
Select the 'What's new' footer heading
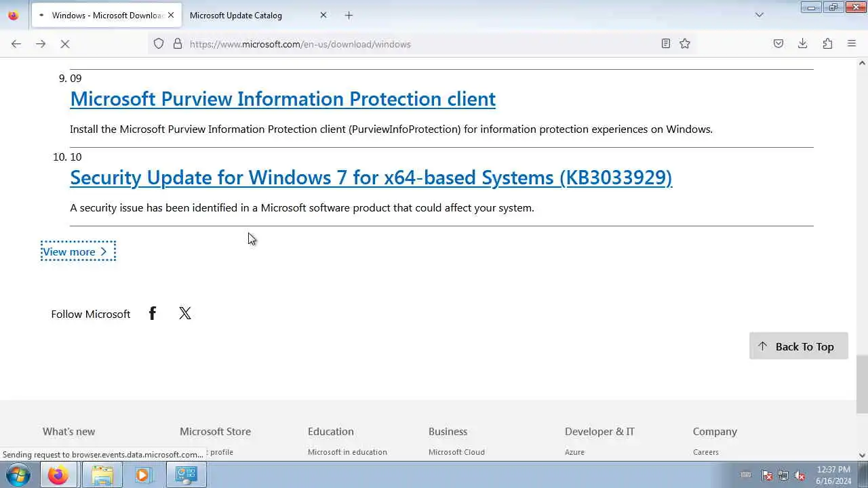pos(68,431)
